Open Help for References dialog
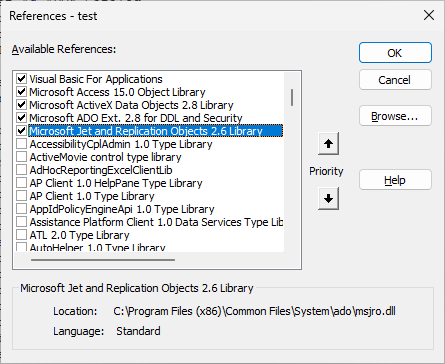 coord(395,180)
